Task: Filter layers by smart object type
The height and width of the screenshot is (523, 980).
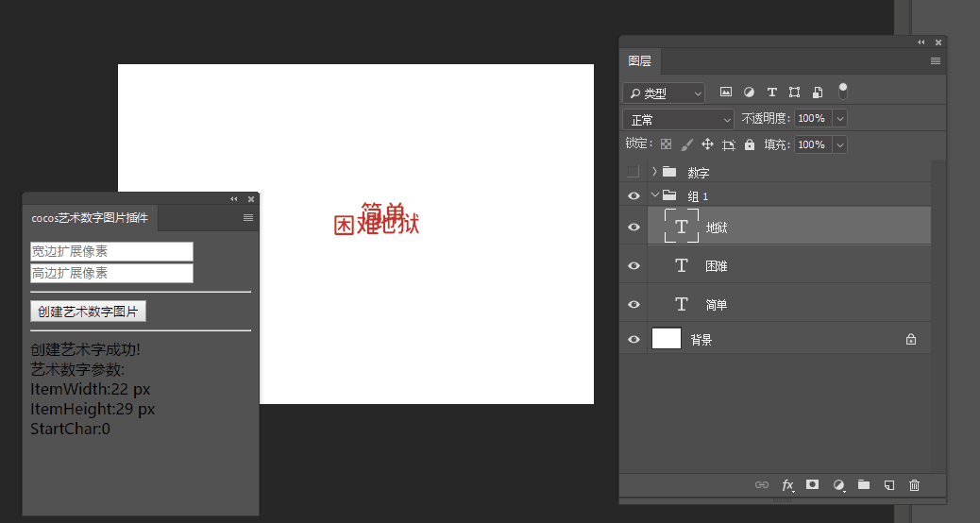Action: coord(818,92)
